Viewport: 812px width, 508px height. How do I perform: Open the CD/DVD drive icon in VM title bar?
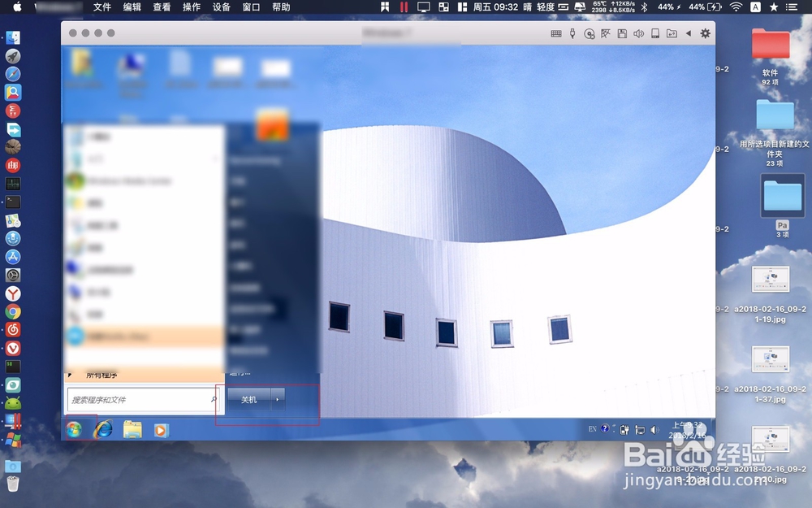(589, 33)
